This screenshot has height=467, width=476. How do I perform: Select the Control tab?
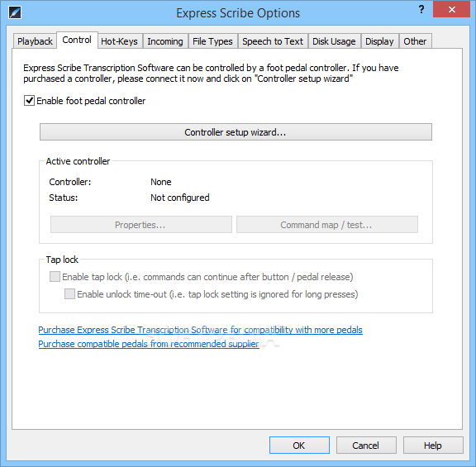77,40
